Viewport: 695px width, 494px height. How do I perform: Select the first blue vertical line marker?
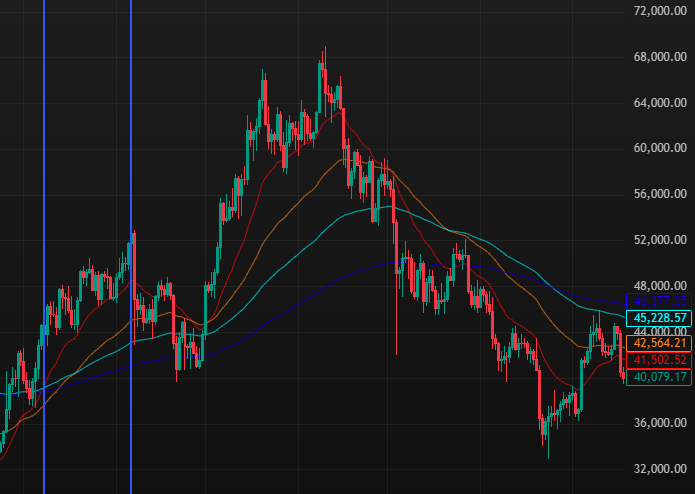[x=44, y=247]
